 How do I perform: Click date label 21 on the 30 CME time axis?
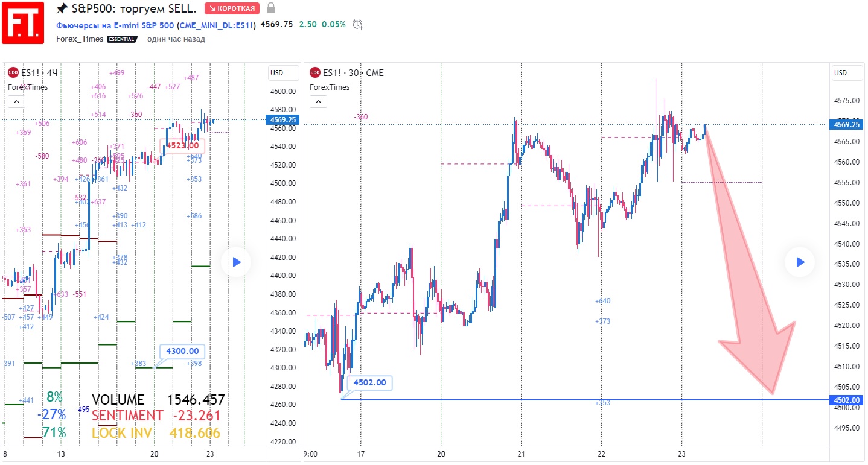click(x=521, y=454)
